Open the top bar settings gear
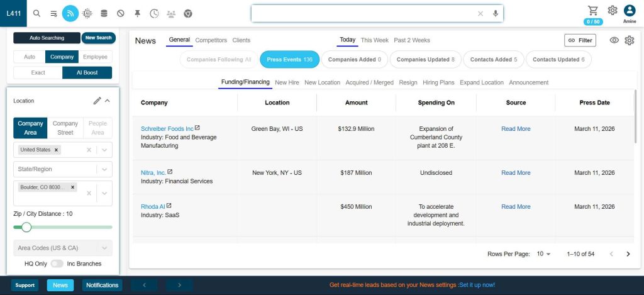Screen dimensions: 644x295 (613, 10)
